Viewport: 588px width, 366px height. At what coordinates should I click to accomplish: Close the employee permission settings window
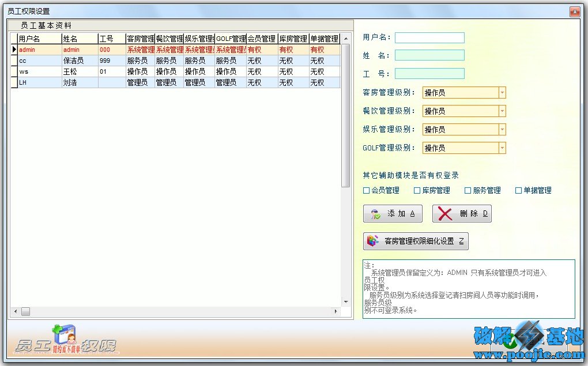(574, 11)
